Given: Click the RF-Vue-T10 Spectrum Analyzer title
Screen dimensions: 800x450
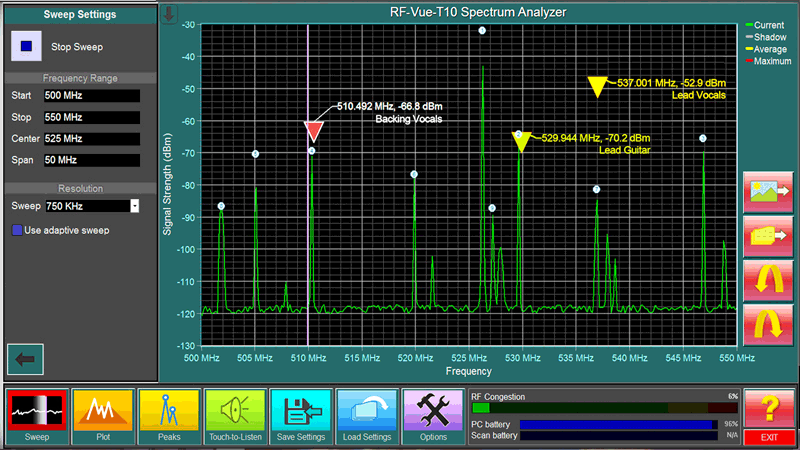Looking at the screenshot, I should 478,12.
